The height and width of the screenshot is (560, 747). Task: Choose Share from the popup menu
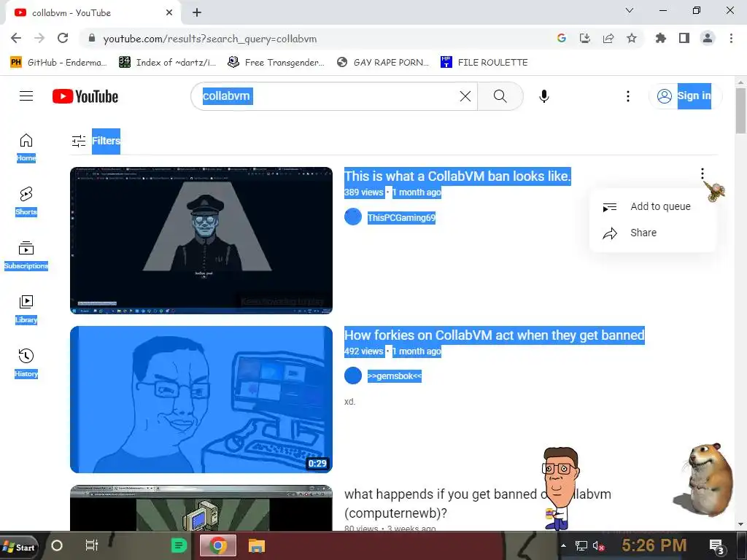coord(653,233)
